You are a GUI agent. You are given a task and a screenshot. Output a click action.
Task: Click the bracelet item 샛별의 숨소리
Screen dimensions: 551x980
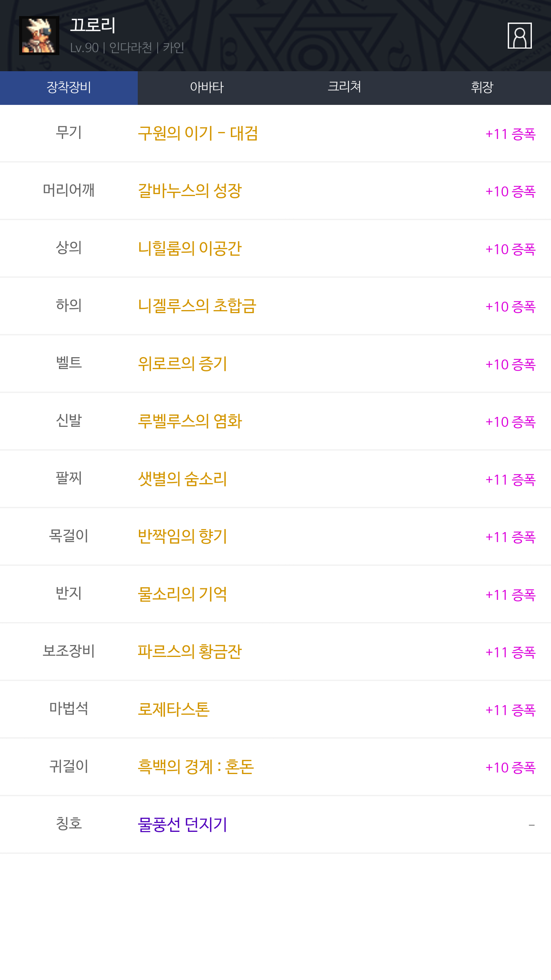click(x=183, y=479)
